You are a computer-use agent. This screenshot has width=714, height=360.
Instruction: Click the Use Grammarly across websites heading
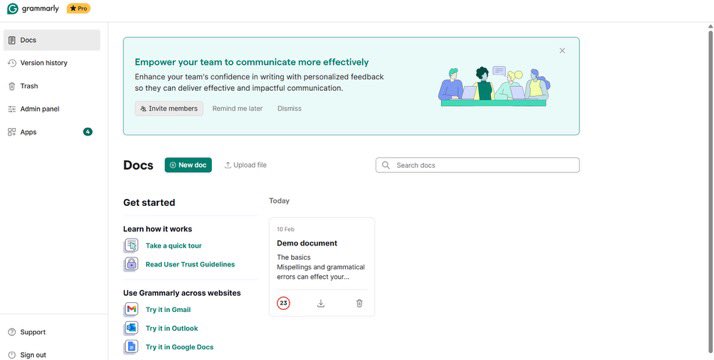coord(182,293)
